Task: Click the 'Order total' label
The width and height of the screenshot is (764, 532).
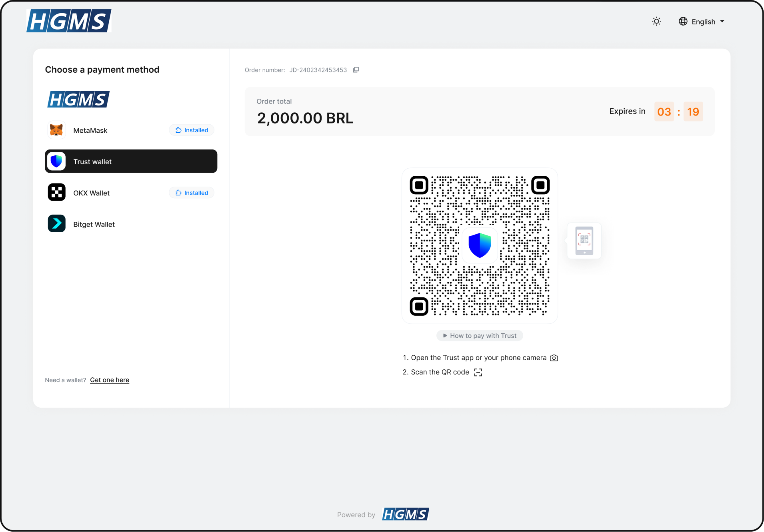Action: click(x=274, y=102)
